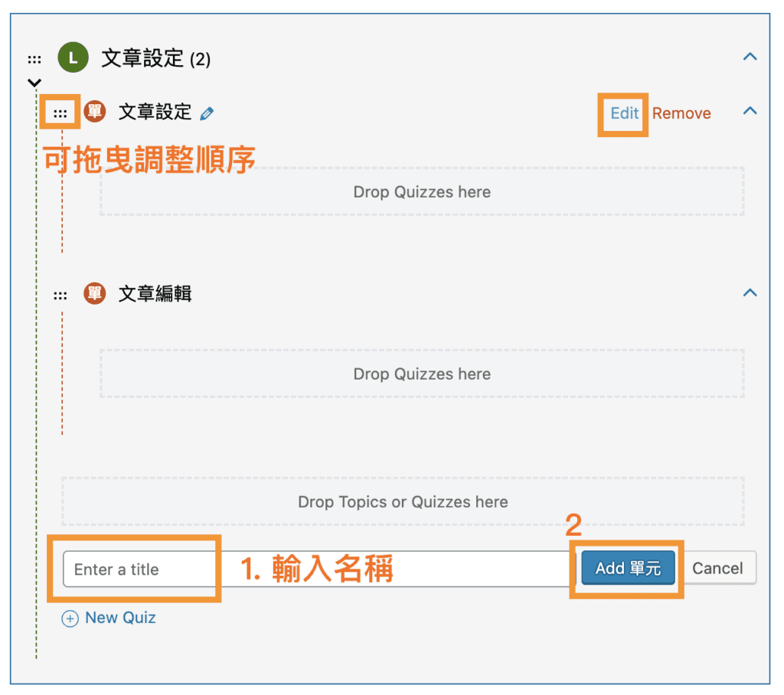Click Remove beside the Edit link
Viewport: 784px width, 695px height.
coord(681,113)
